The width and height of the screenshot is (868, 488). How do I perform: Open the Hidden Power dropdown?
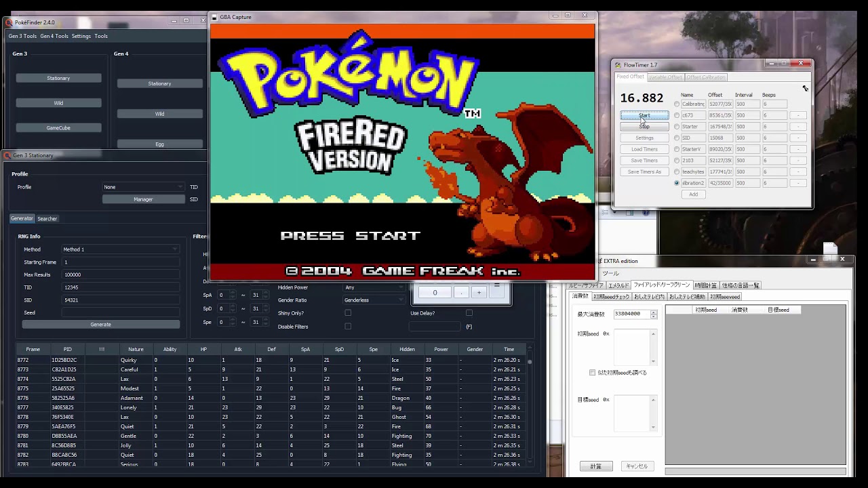pos(374,287)
